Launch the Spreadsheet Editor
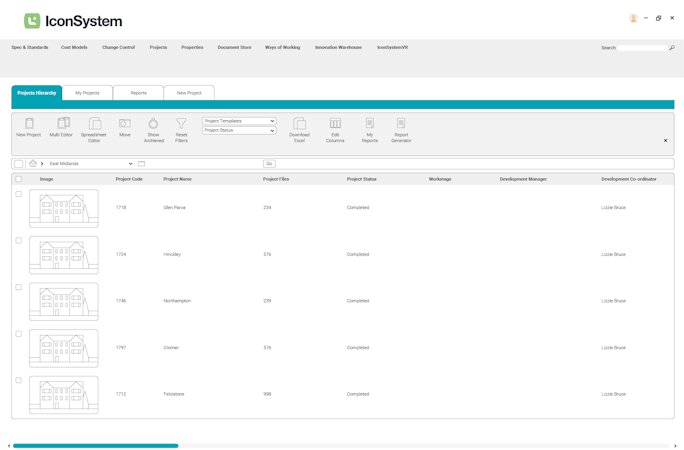The height and width of the screenshot is (450, 684). (x=95, y=123)
